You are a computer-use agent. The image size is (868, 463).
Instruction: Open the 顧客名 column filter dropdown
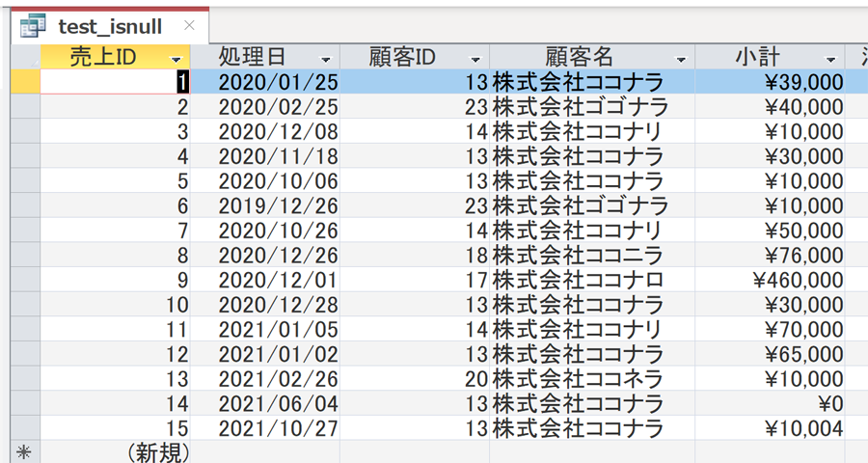(x=682, y=59)
